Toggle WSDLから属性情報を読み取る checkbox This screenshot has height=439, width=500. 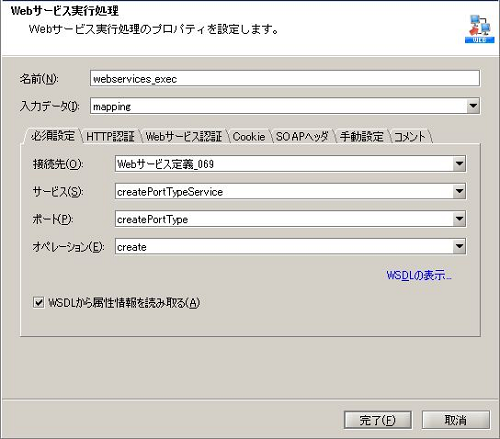38,303
